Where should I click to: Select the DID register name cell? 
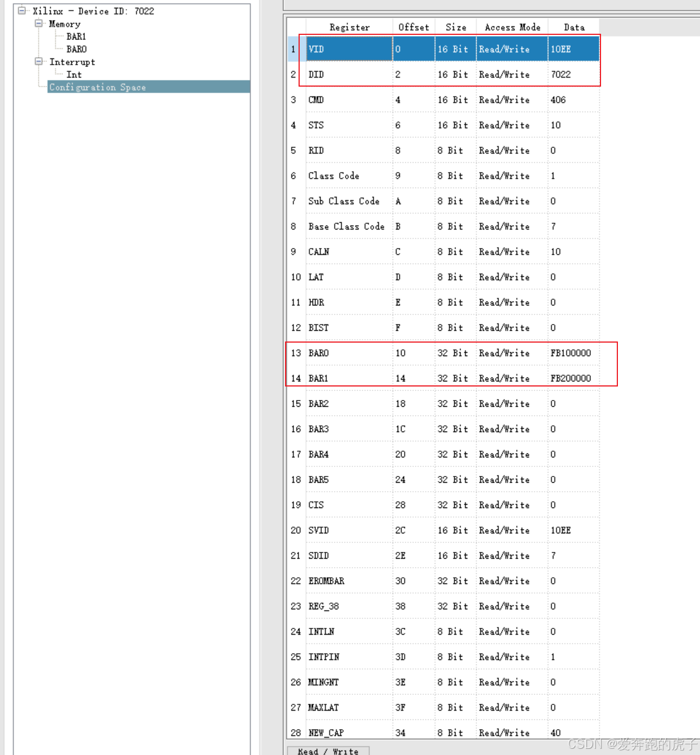tap(349, 74)
